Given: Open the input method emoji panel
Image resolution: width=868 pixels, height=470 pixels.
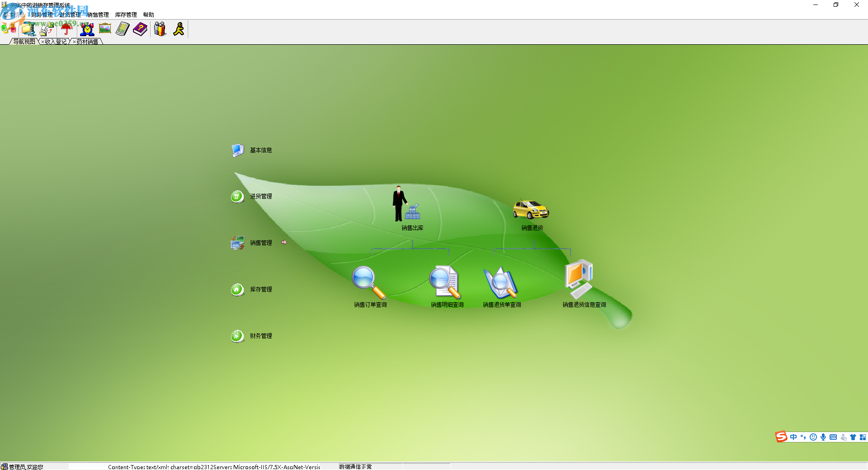Looking at the screenshot, I should click(x=813, y=437).
